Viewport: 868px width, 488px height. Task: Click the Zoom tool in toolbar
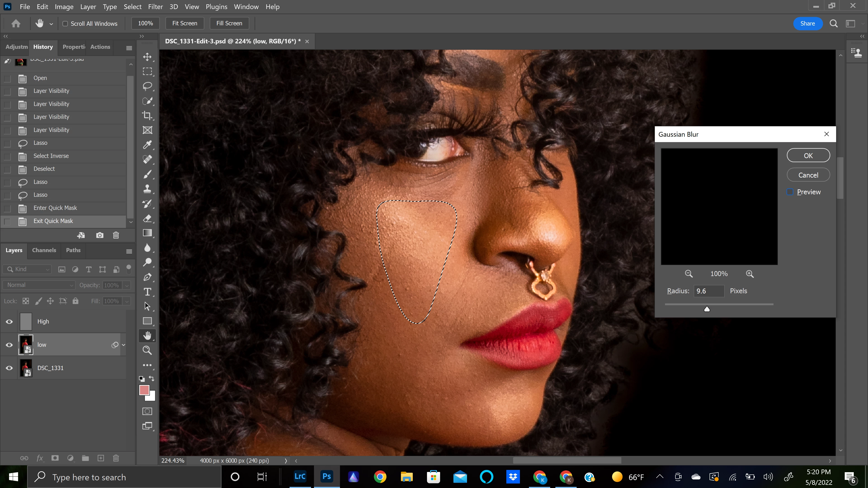[x=147, y=350]
